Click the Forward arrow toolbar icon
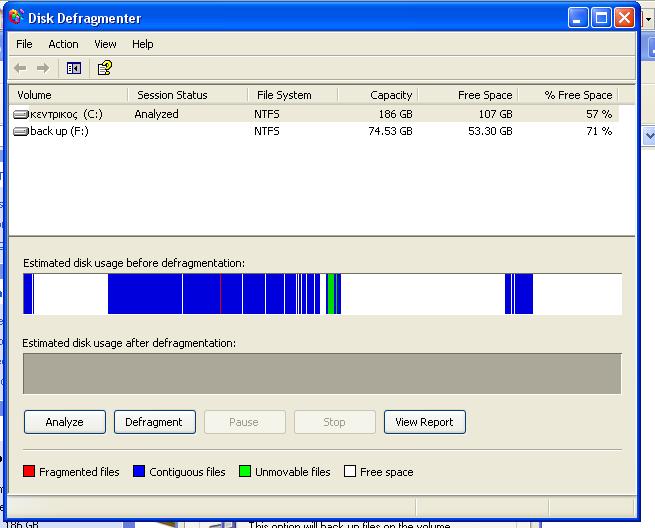 (43, 68)
